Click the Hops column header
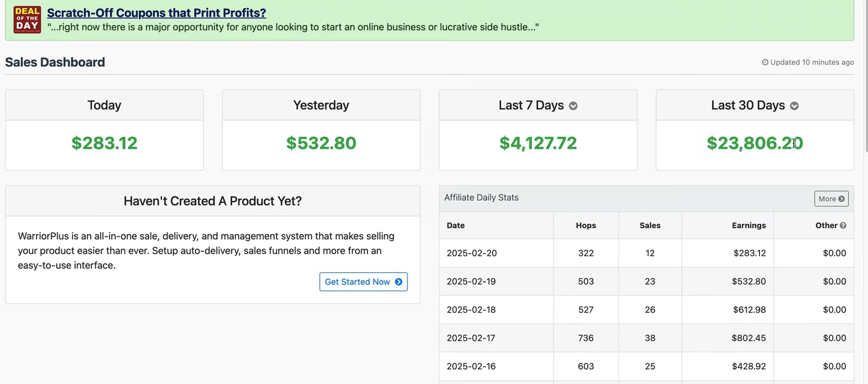This screenshot has height=384, width=868. (585, 226)
